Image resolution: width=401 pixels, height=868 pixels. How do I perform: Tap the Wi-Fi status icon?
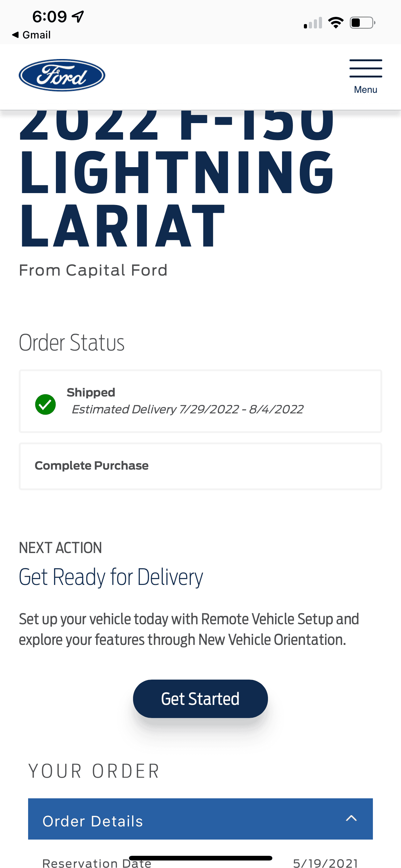(x=336, y=23)
